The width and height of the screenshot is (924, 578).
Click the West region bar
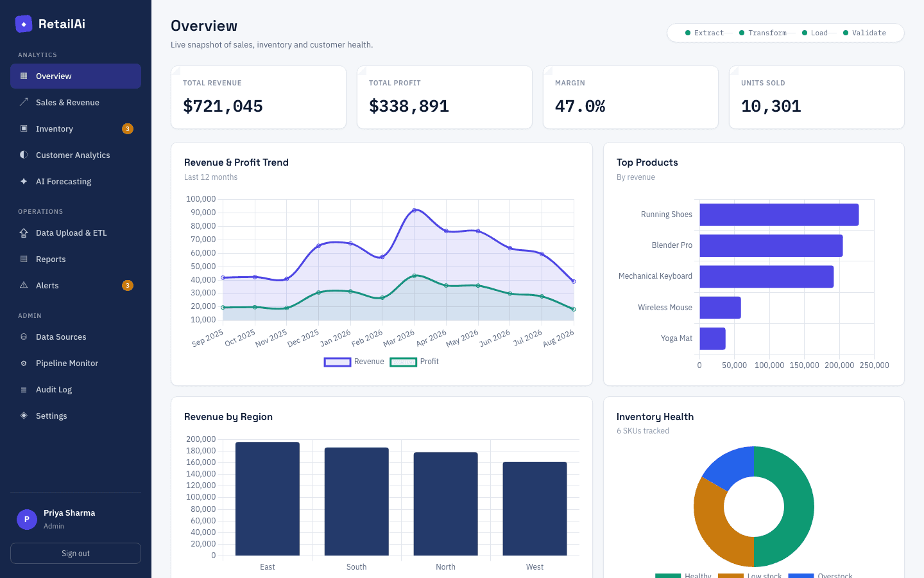pos(535,509)
